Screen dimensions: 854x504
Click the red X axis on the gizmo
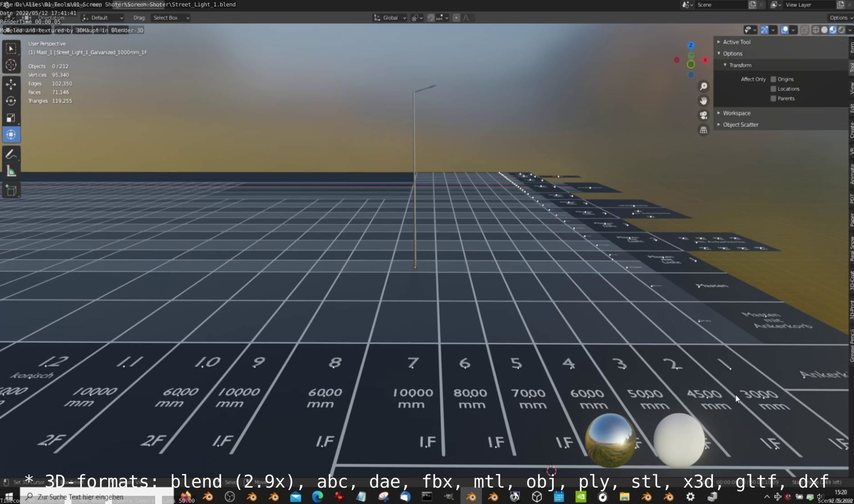[x=705, y=60]
